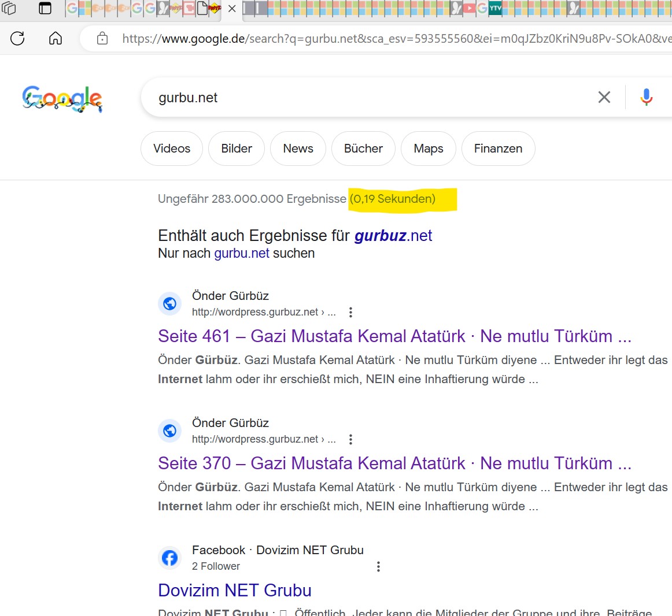
Task: Switch to the YouTube tab
Action: 469,8
